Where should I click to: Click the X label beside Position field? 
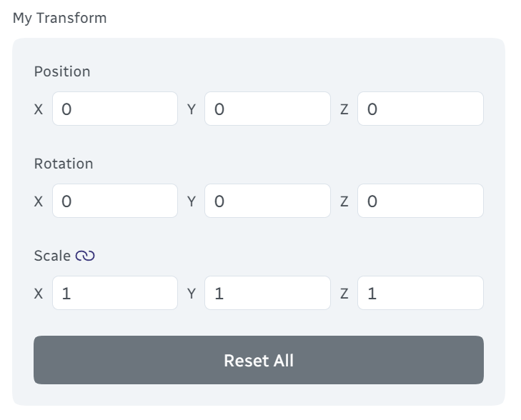39,109
